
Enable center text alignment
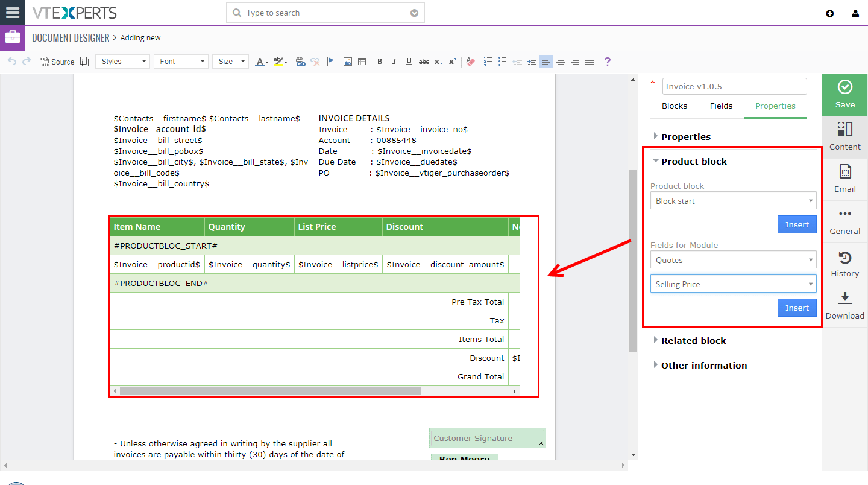click(x=561, y=61)
